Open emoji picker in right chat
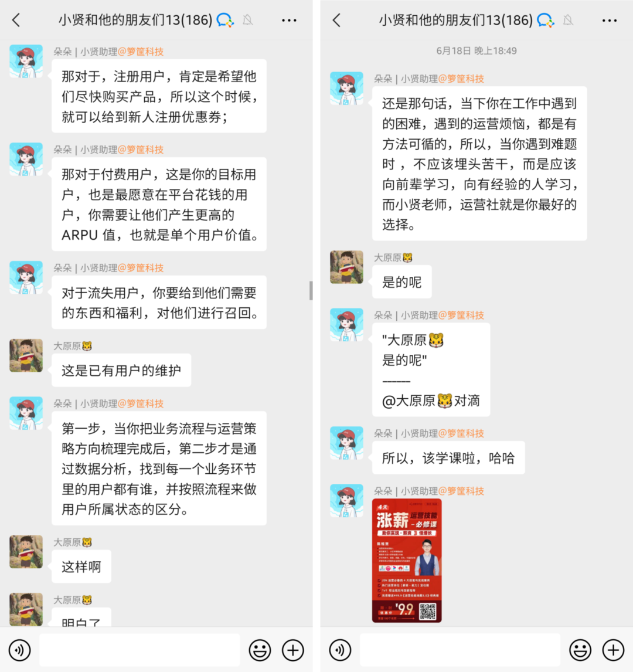Viewport: 633px width, 672px height. point(580,650)
